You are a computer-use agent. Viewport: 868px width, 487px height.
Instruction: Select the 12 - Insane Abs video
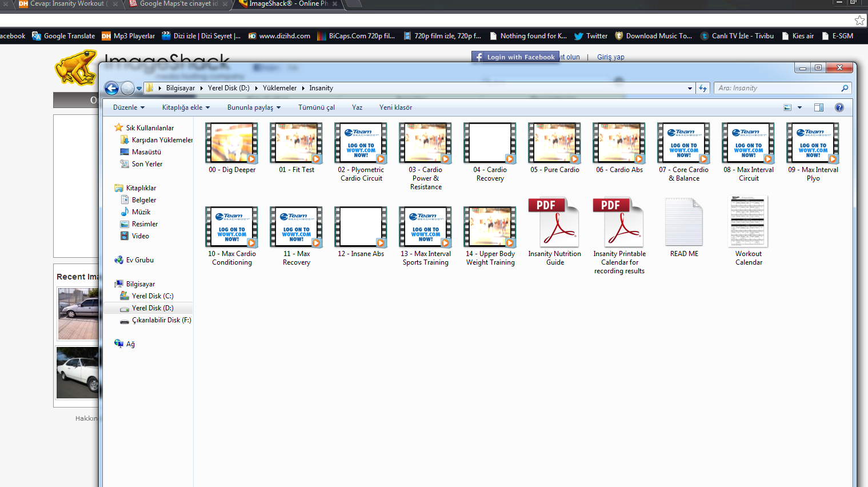361,232
